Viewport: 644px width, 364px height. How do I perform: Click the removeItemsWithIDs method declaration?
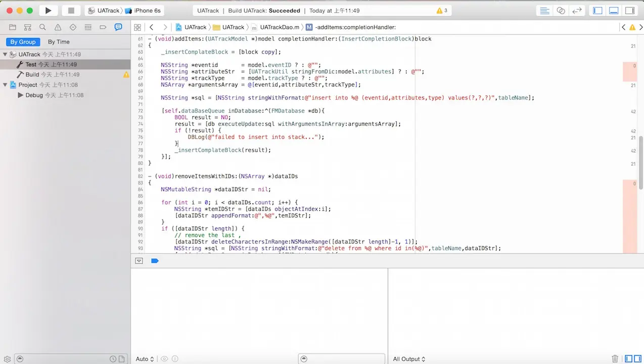tap(223, 176)
